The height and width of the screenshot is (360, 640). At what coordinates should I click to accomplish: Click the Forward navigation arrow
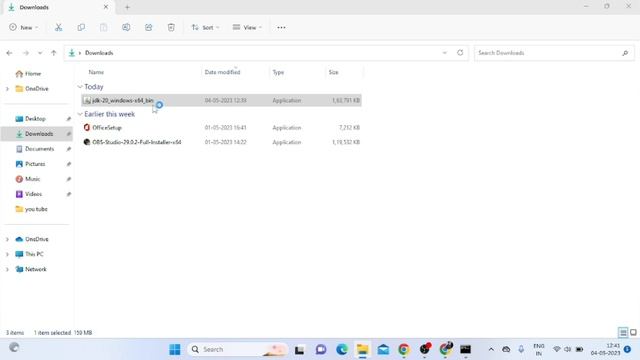26,53
